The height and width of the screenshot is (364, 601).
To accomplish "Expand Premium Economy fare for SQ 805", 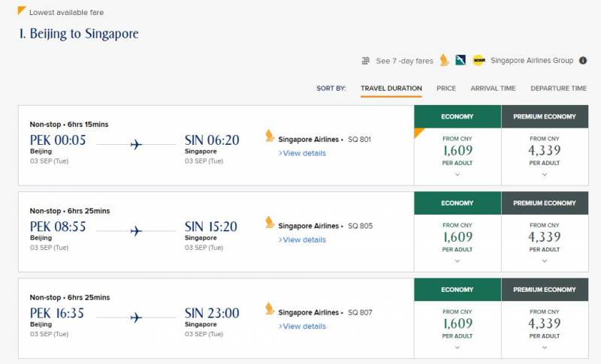I will [545, 261].
